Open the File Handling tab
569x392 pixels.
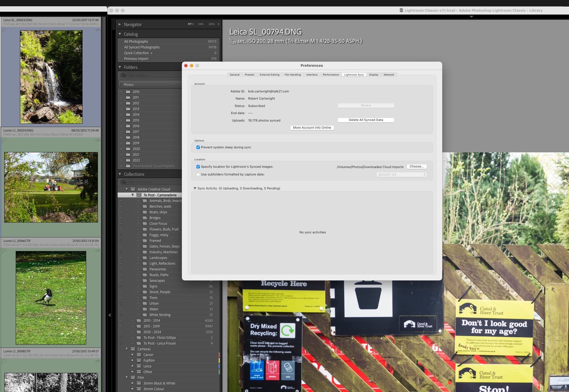click(x=293, y=75)
